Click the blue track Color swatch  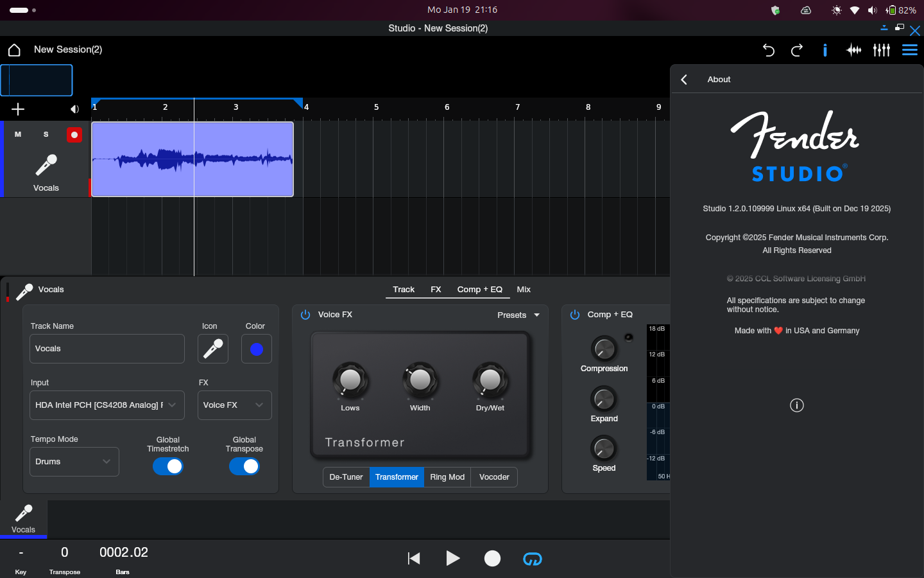coord(256,349)
